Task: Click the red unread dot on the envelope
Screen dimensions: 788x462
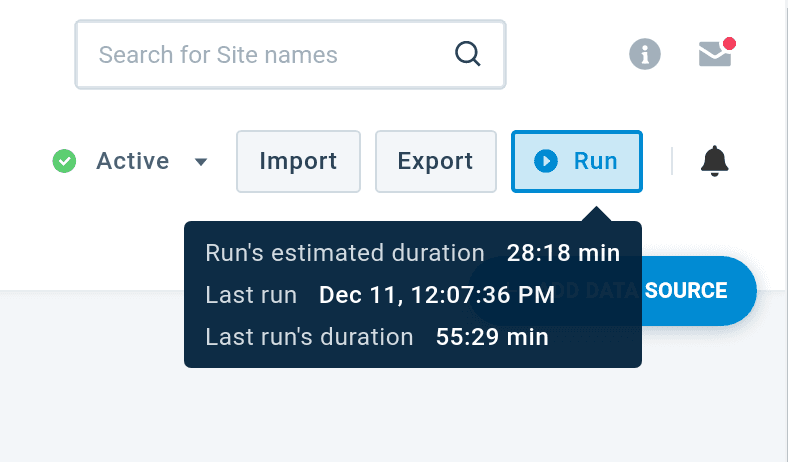Action: [729, 44]
